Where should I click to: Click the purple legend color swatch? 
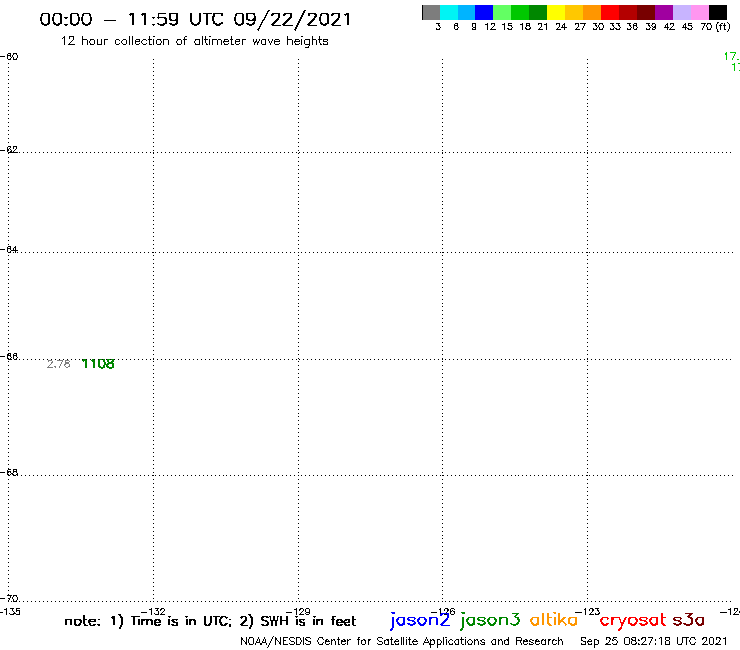click(664, 12)
